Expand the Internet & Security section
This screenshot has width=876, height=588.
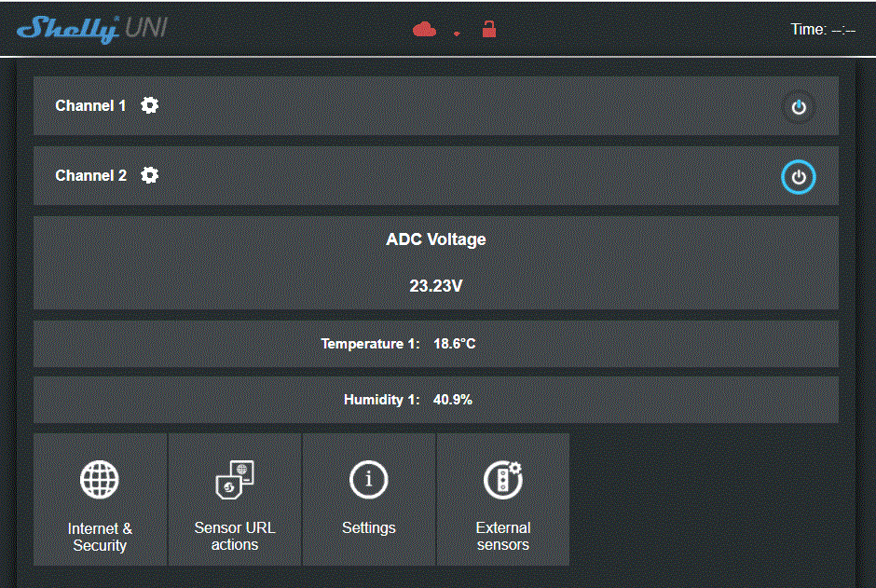tap(100, 536)
